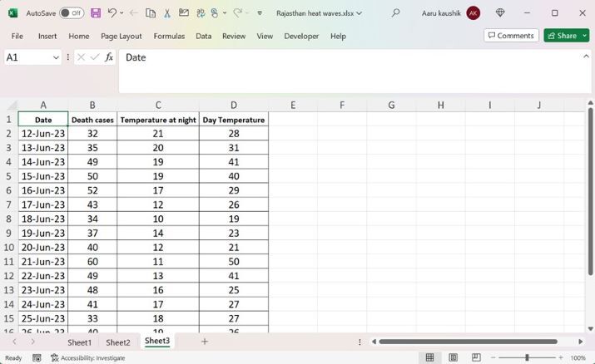Screen dimensions: 595x364
Task: Select row 5 header
Action: coord(8,176)
